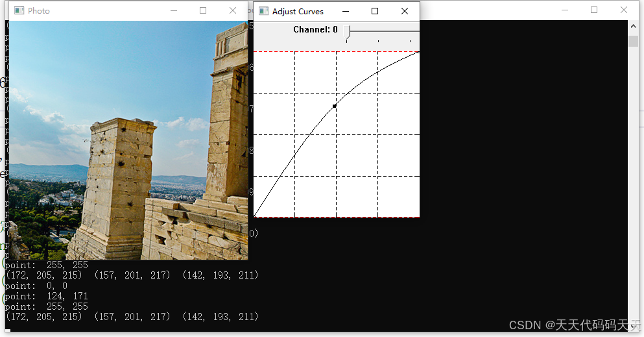This screenshot has width=644, height=337.
Task: Maximize the console window
Action: (594, 10)
